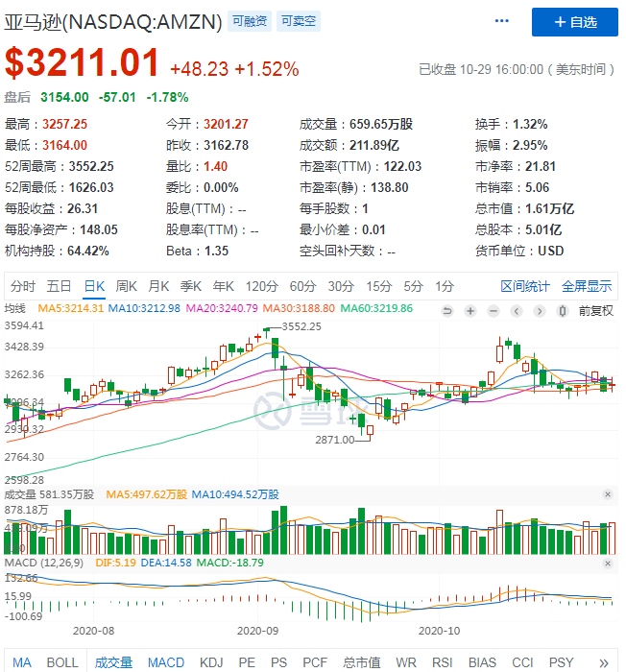The image size is (626, 672).
Task: Add AMZN to watchlist with 自选 button
Action: (574, 22)
